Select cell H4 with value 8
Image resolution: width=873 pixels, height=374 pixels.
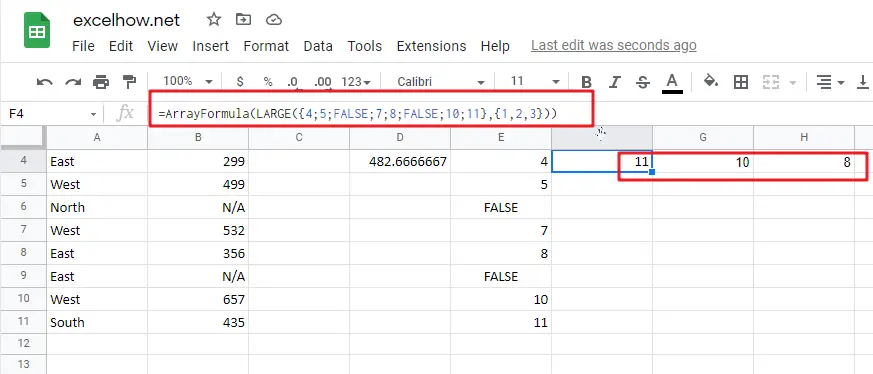click(804, 161)
